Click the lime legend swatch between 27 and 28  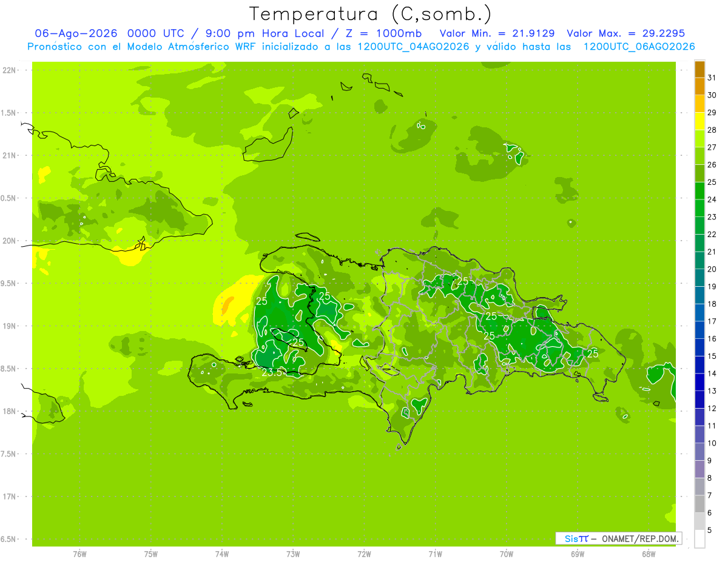[x=699, y=139]
